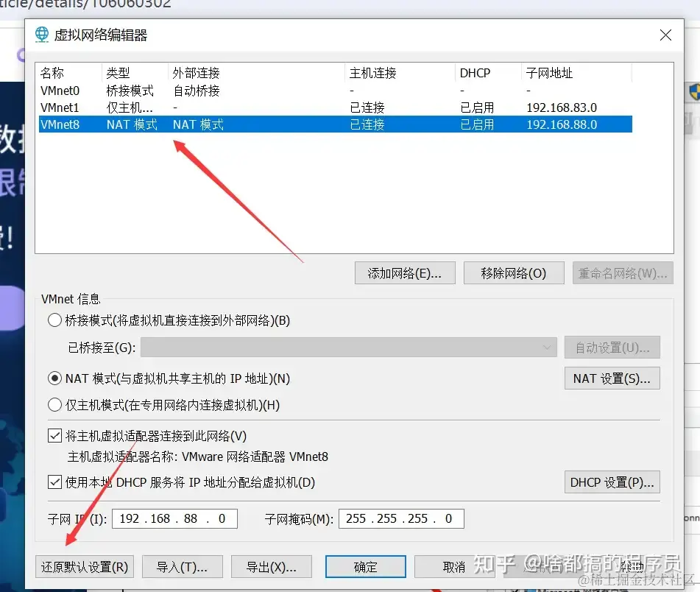Click 已启用 DHCP cell in VMnet1 row
This screenshot has height=592, width=700.
click(x=477, y=108)
